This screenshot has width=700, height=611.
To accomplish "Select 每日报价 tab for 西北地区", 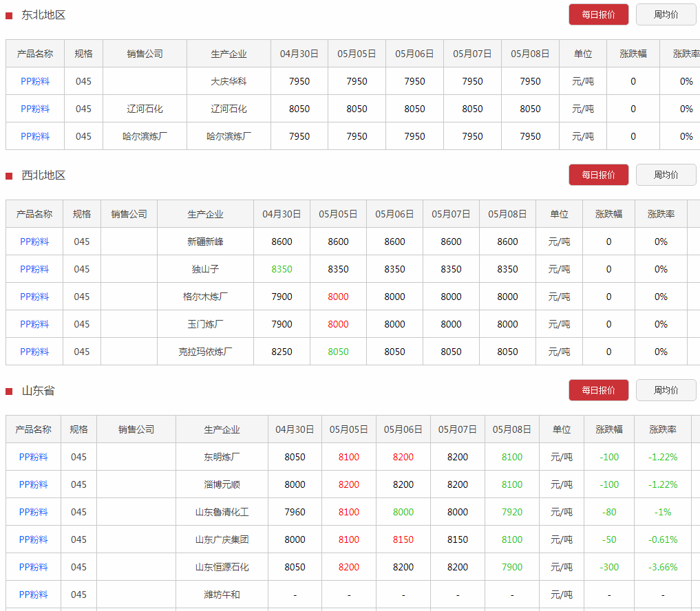I will pos(598,175).
